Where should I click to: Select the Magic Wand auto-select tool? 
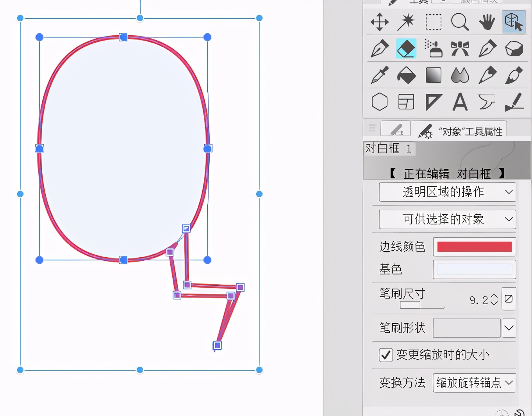coord(406,22)
